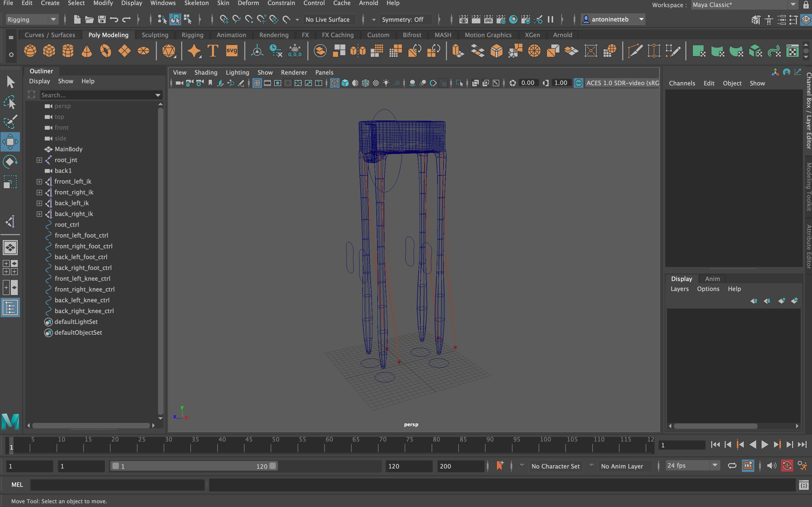Open the 24 fps frame rate dropdown
Viewport: 812px width, 507px height.
click(692, 465)
